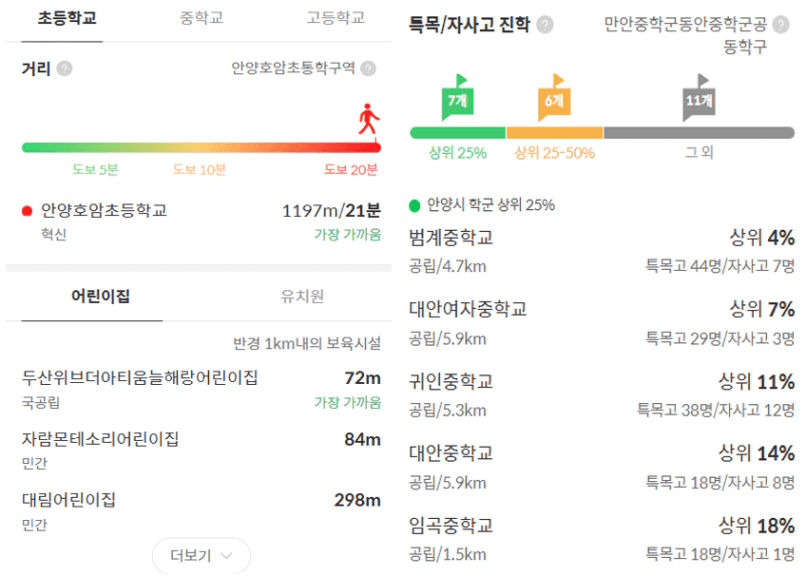Open 범계중학교 school details
This screenshot has height=576, width=806.
[x=451, y=238]
